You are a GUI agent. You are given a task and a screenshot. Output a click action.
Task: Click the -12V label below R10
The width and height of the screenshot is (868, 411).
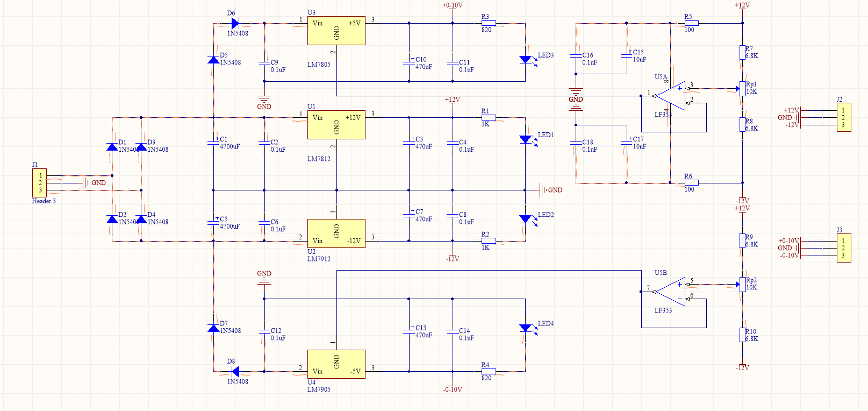point(742,368)
